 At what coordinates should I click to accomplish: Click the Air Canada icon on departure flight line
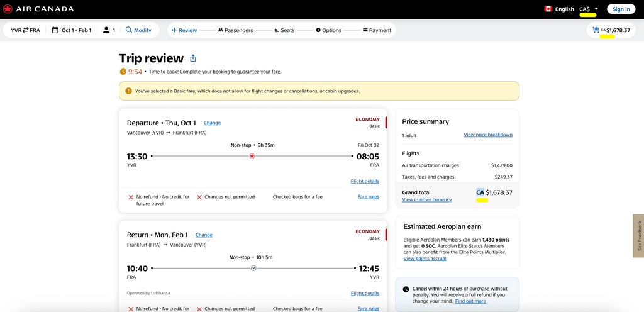click(252, 156)
